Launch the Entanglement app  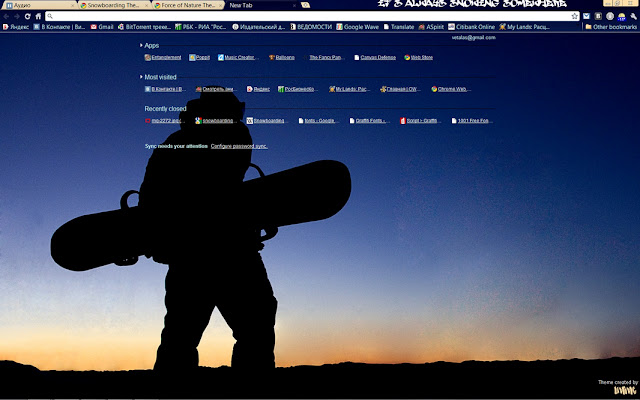pos(163,58)
